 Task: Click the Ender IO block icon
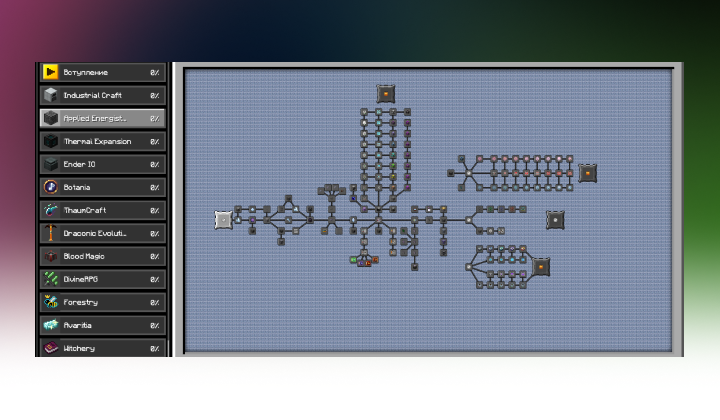click(x=51, y=164)
